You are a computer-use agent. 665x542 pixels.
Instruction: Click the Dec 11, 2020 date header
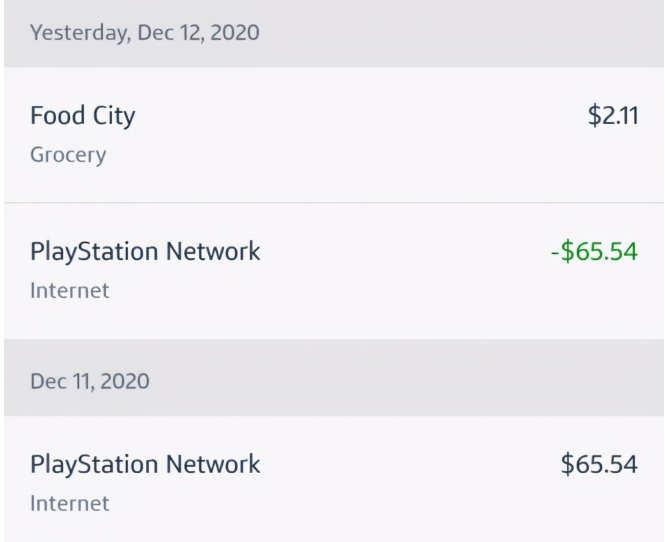pos(89,381)
